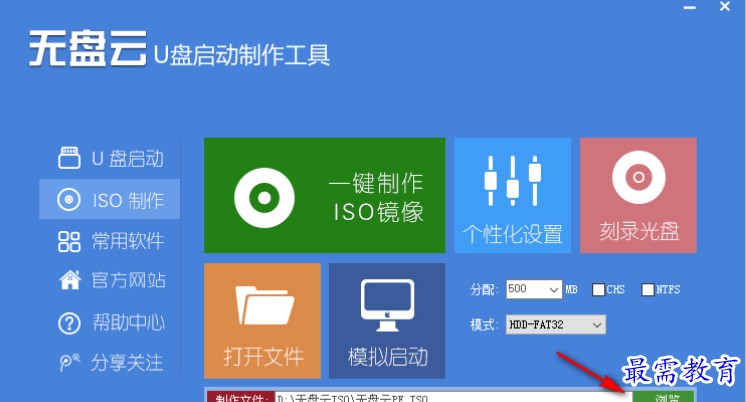The width and height of the screenshot is (746, 402).
Task: Click the four-squares icon beside 常用软件
Action: 69,242
